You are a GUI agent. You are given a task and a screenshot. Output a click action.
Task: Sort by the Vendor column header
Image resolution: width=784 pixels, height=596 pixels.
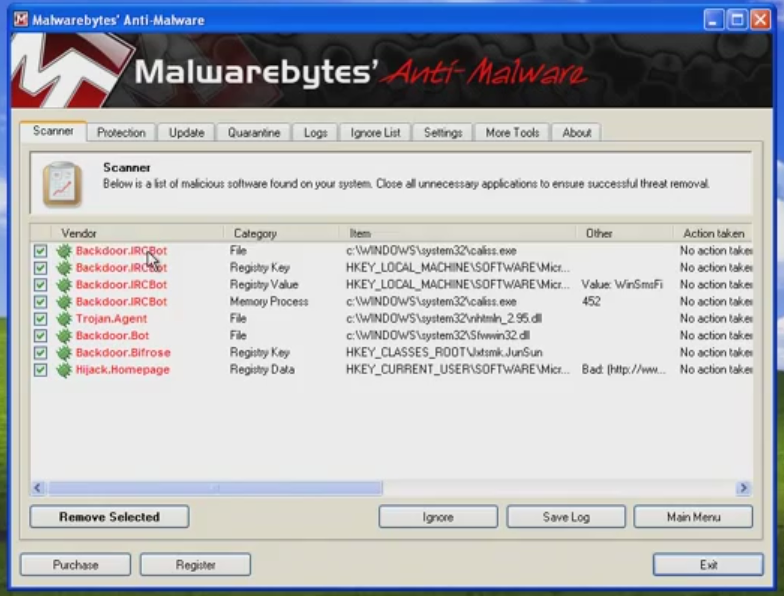click(x=137, y=233)
